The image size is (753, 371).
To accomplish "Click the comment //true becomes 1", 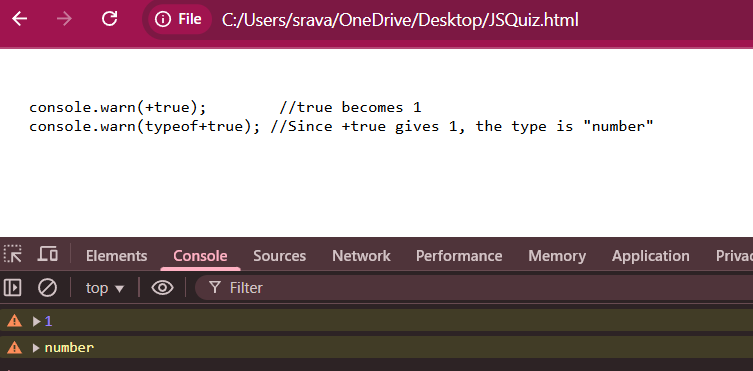I will (x=350, y=108).
